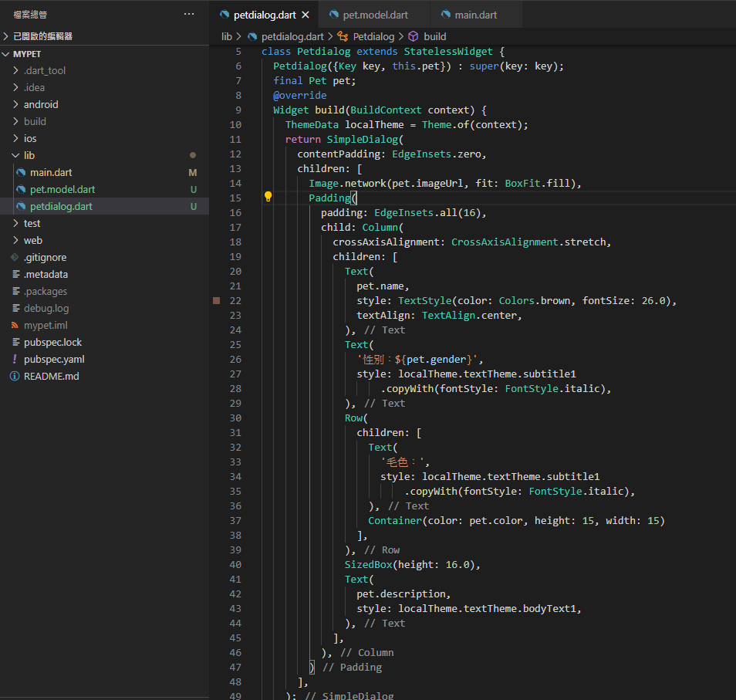Image resolution: width=736 pixels, height=700 pixels.
Task: Expand the .dart_tool folder
Action: [44, 70]
